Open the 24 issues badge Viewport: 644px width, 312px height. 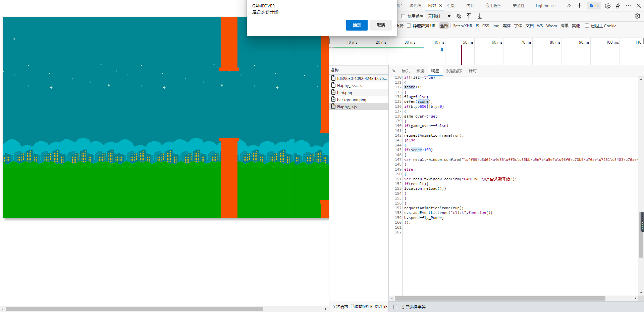point(594,6)
